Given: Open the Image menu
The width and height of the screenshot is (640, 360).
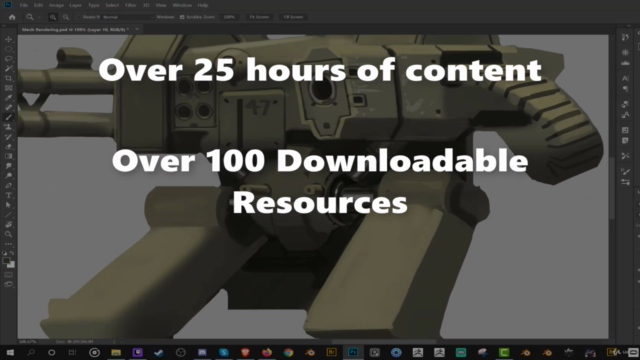Looking at the screenshot, I should coord(56,5).
